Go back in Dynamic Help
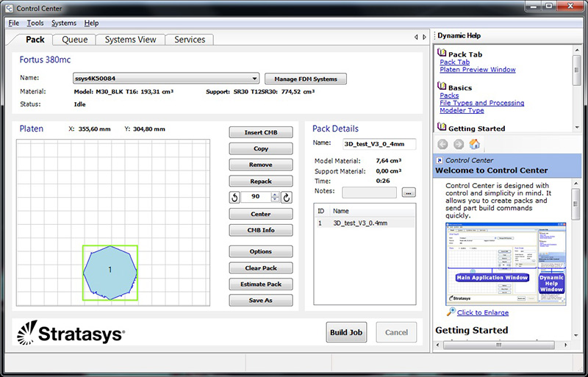This screenshot has width=588, height=377. point(443,144)
